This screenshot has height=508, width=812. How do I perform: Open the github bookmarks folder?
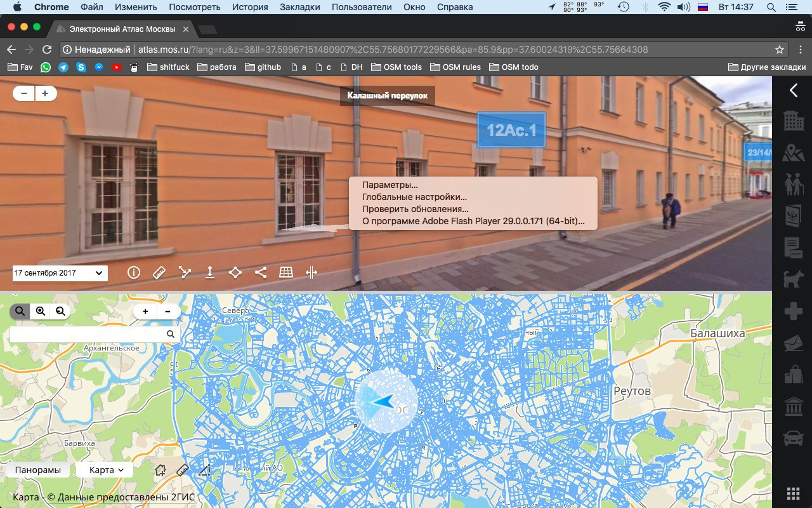[x=263, y=67]
